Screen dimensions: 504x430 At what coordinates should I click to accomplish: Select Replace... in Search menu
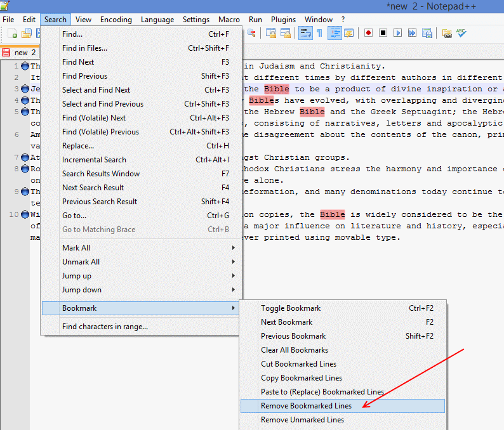(x=141, y=146)
